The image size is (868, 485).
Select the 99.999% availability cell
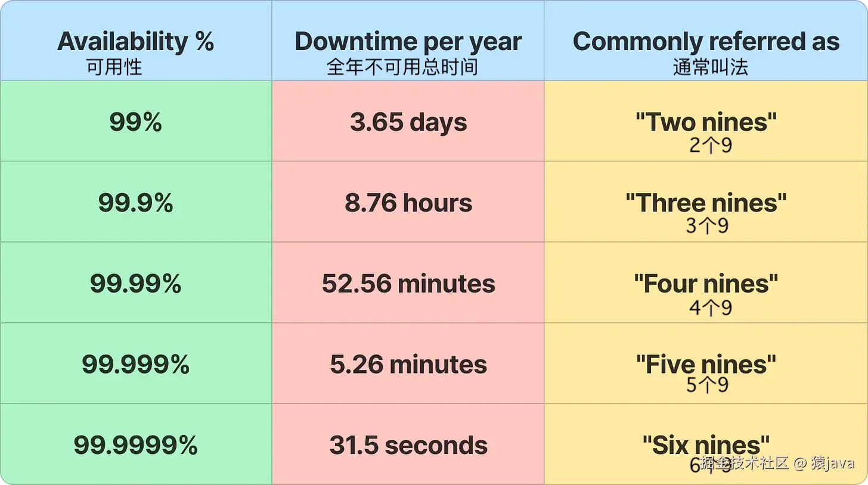(x=136, y=365)
